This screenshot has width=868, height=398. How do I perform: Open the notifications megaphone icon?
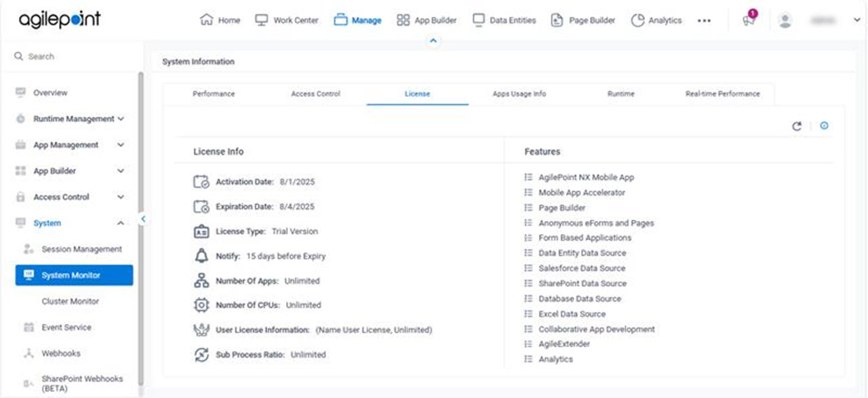pos(749,20)
